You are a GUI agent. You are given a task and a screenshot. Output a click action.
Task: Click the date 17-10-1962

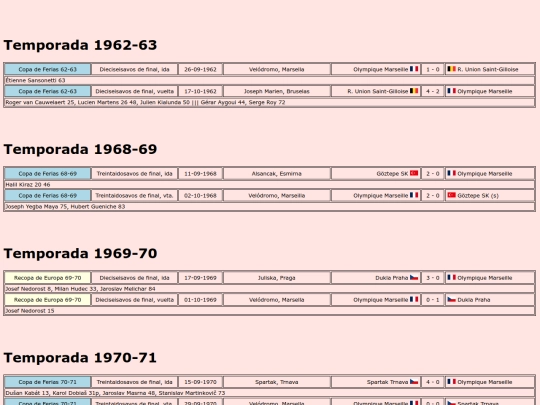(200, 91)
